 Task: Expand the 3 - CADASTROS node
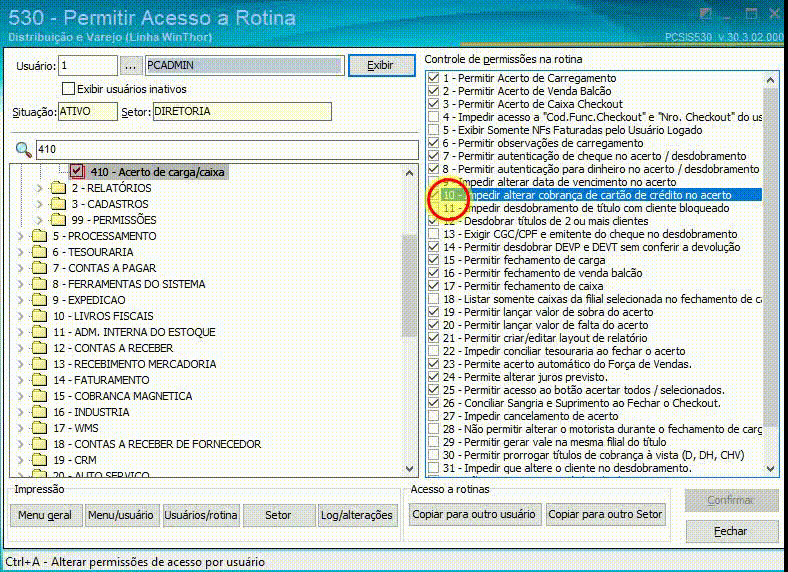pyautogui.click(x=39, y=204)
